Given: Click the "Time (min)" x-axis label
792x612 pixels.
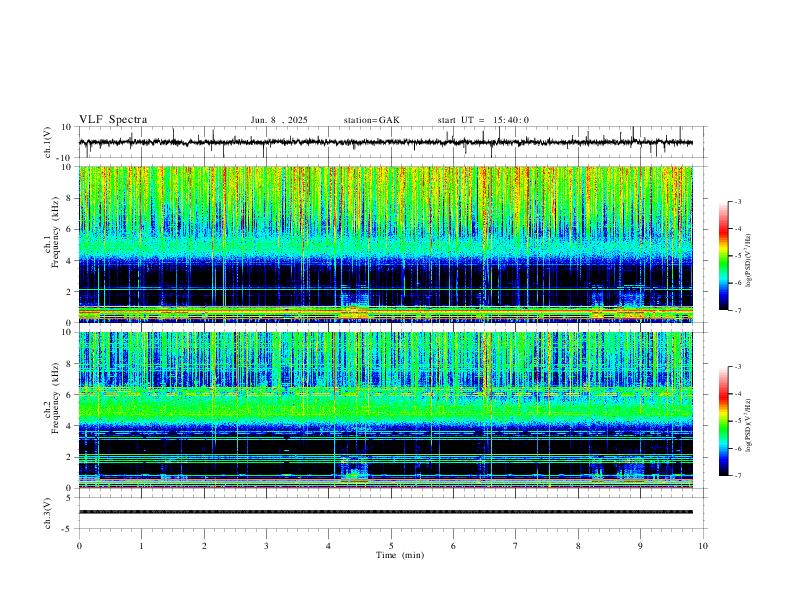Looking at the screenshot, I should click(400, 555).
